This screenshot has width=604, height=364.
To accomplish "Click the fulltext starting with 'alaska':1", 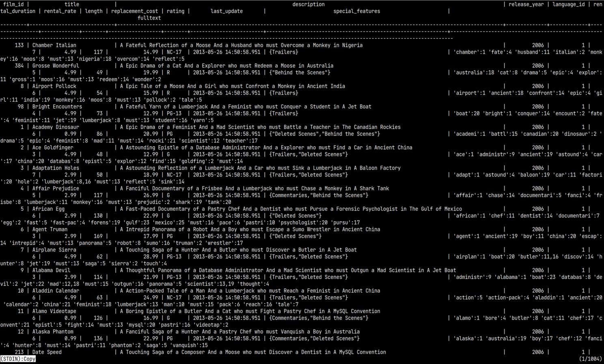I will pos(301,342).
